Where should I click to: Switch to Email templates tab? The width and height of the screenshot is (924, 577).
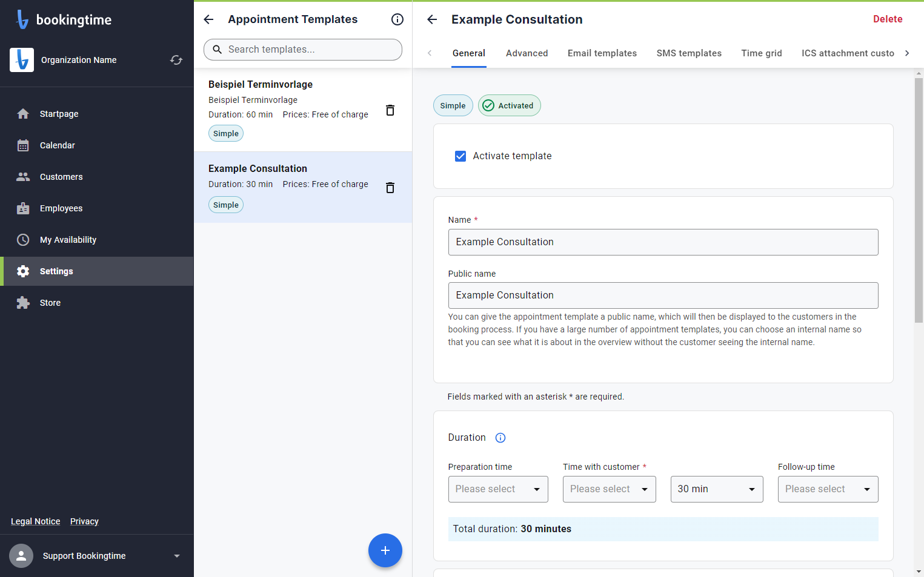(602, 53)
